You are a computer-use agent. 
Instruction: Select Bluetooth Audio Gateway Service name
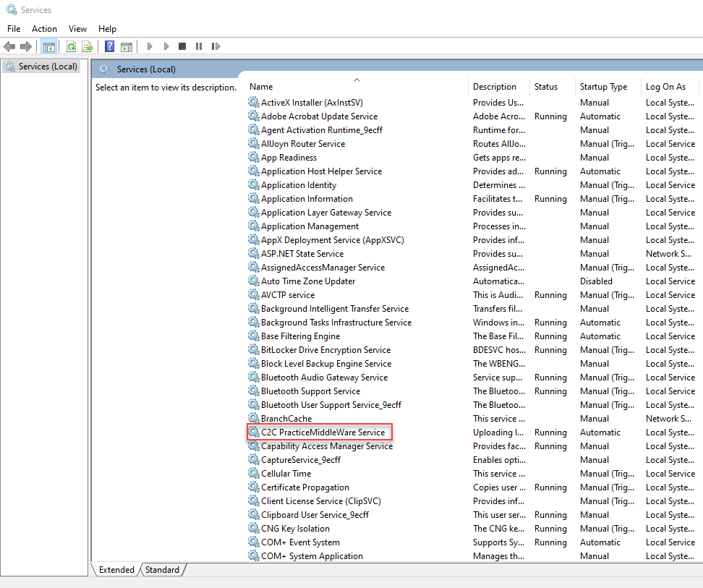coord(324,378)
